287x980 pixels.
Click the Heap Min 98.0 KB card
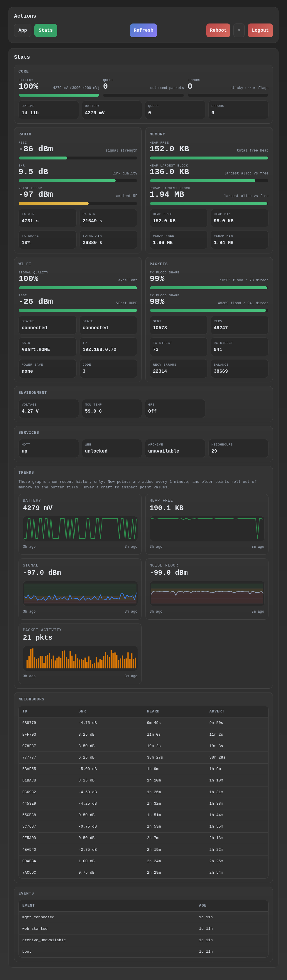click(x=239, y=218)
